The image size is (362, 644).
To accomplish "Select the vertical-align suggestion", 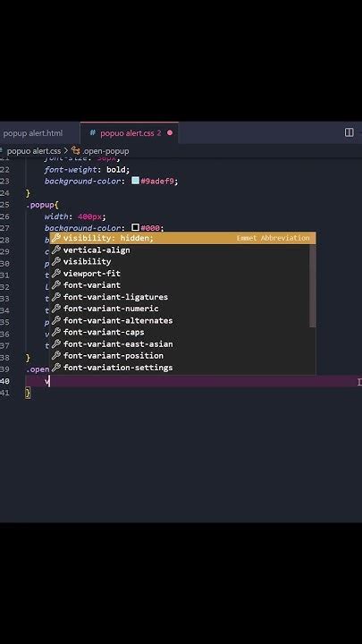I will pos(182,250).
